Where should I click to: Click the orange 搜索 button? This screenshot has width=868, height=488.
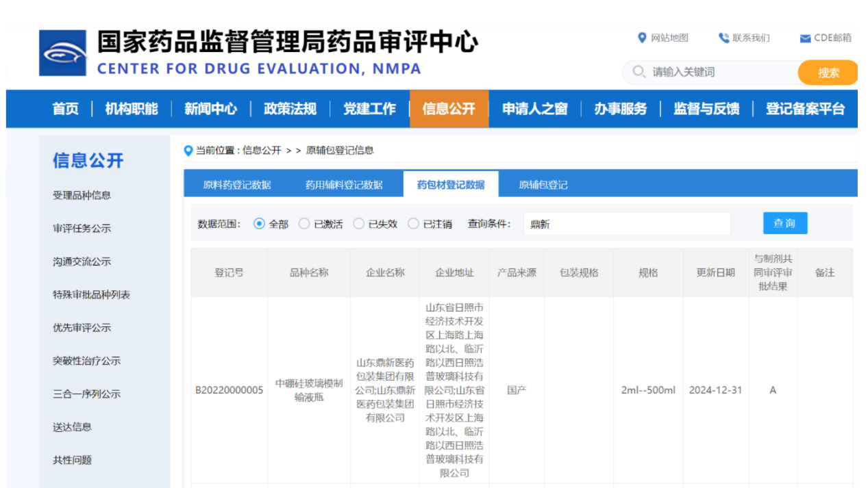(828, 73)
